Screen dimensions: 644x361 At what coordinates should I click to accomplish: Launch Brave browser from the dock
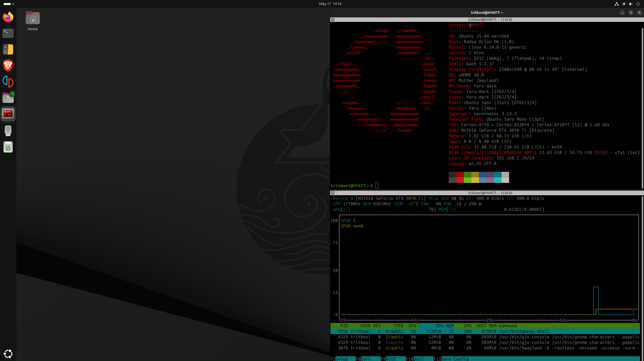8,65
